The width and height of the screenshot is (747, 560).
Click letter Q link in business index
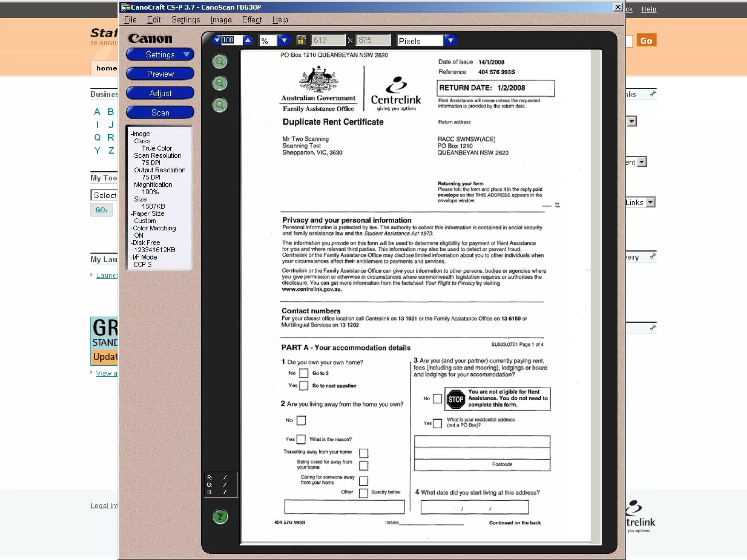[97, 137]
